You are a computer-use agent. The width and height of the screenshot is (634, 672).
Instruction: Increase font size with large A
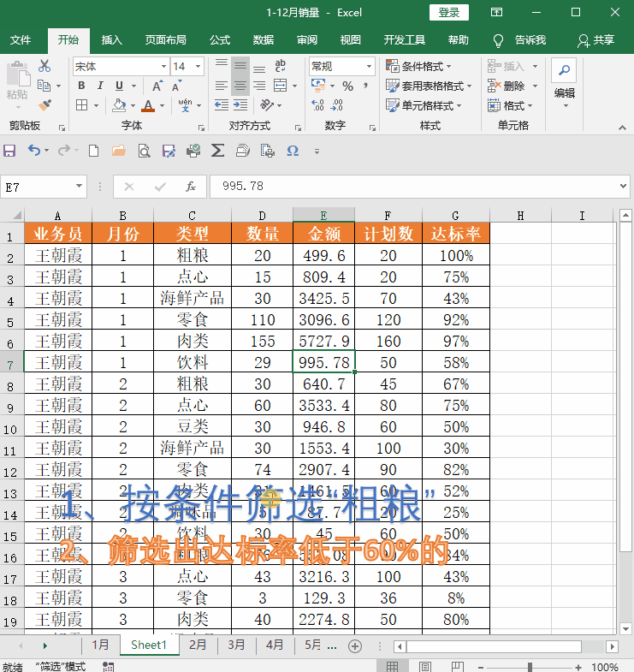pos(157,86)
